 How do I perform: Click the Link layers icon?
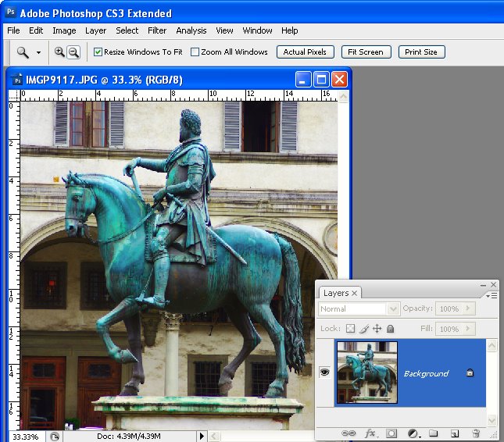point(349,433)
